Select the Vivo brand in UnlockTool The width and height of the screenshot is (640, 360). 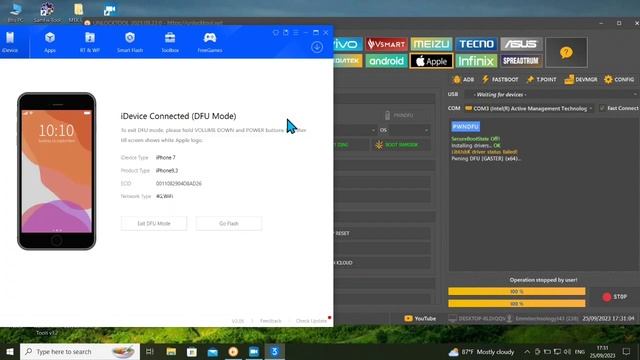pyautogui.click(x=348, y=44)
